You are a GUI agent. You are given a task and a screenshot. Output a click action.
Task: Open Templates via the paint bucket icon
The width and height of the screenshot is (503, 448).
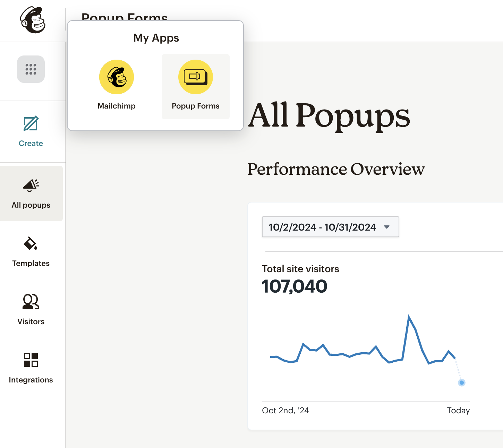point(31,243)
